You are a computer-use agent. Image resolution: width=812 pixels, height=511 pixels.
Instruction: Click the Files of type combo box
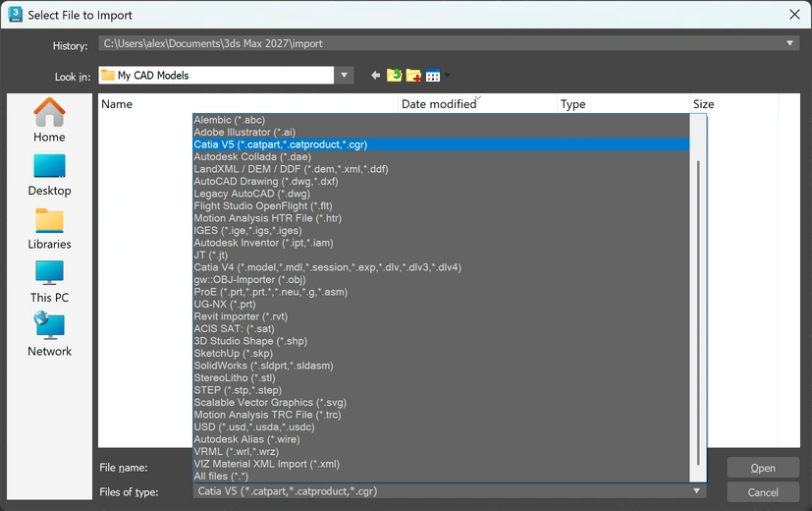point(449,490)
